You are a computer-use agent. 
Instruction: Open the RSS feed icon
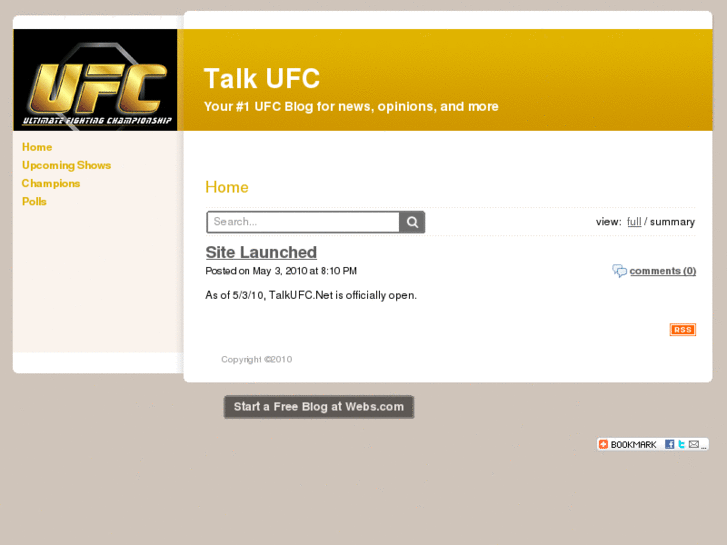[682, 329]
